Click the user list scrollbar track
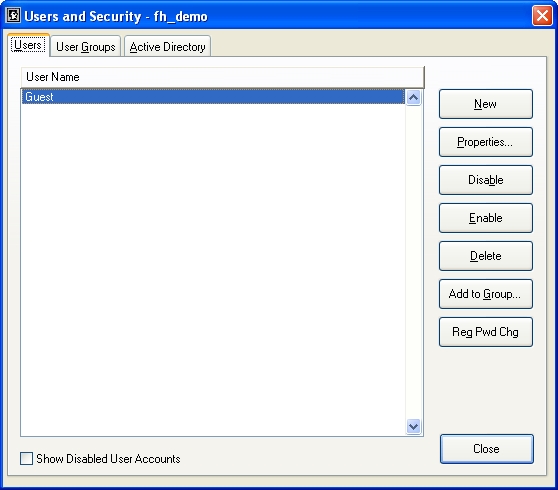The height and width of the screenshot is (490, 558). pyautogui.click(x=413, y=262)
